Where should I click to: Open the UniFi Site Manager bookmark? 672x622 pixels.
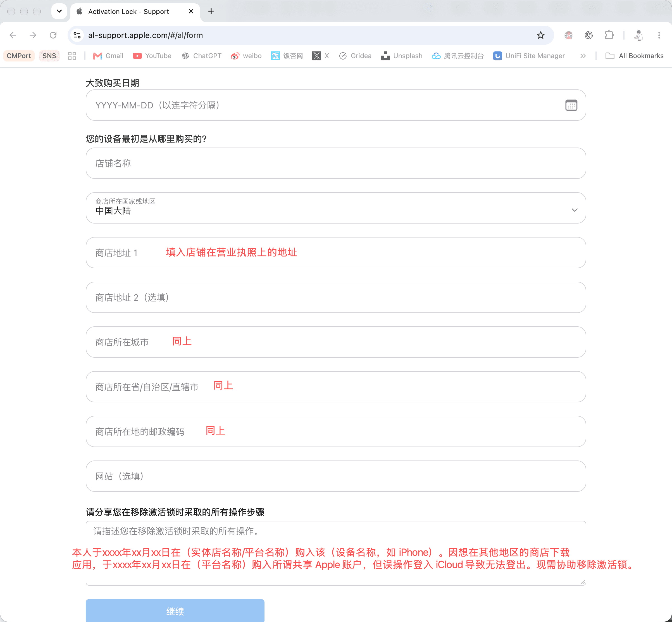tap(529, 56)
